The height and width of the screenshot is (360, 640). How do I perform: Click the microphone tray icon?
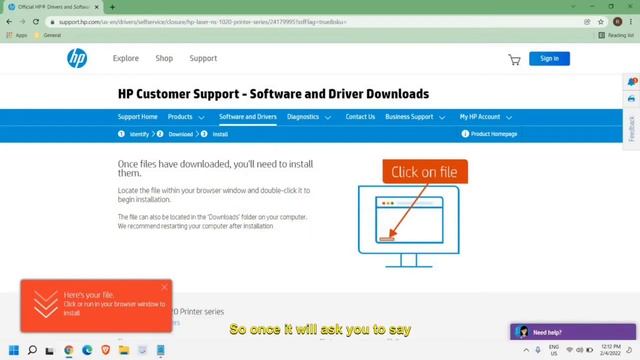[538, 350]
